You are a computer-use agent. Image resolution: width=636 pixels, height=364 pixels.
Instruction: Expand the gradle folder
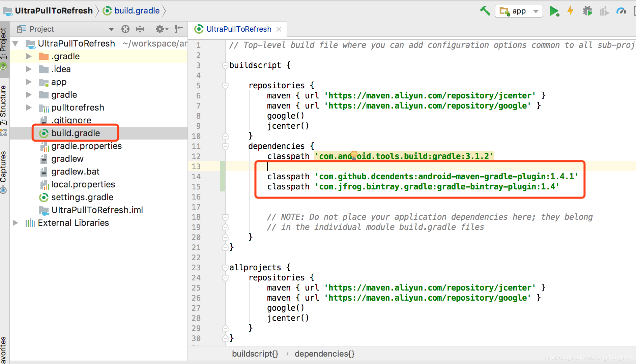tap(29, 95)
